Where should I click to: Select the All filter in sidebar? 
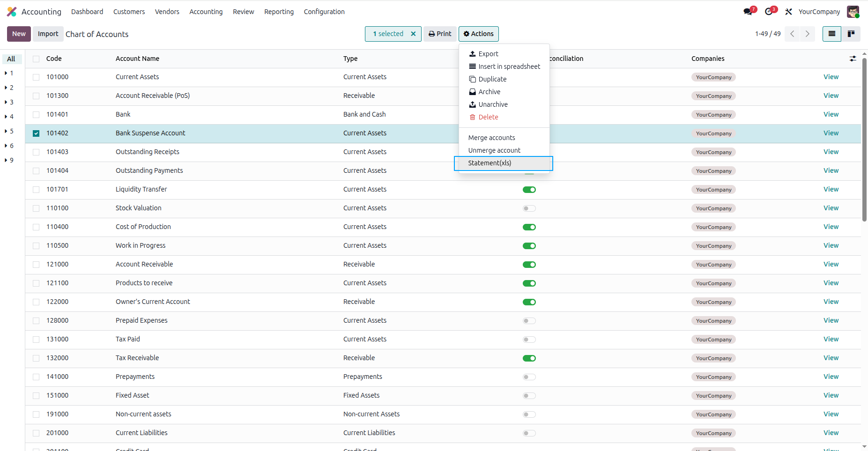[12, 59]
